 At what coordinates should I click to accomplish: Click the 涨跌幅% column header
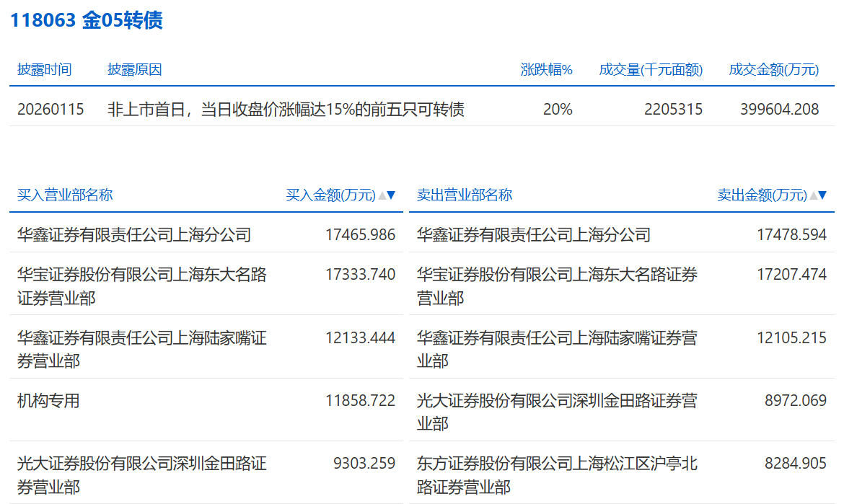pos(546,69)
